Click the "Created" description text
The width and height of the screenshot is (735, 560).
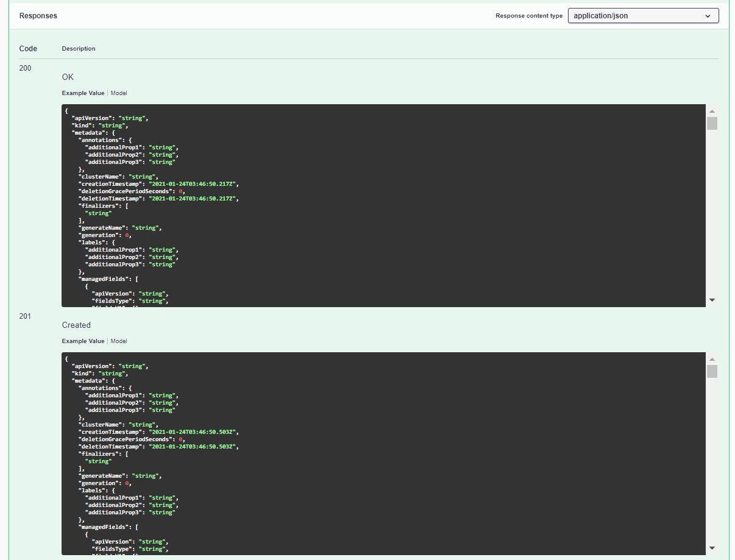pos(76,325)
